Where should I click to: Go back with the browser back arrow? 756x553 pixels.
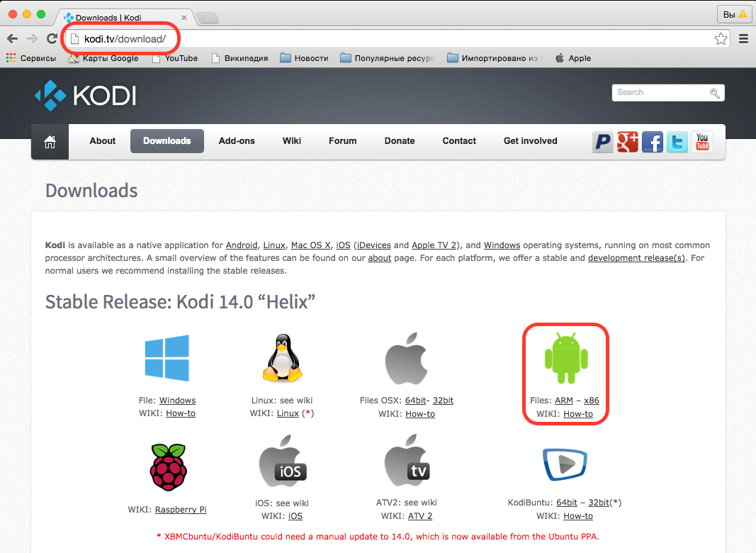tap(13, 38)
